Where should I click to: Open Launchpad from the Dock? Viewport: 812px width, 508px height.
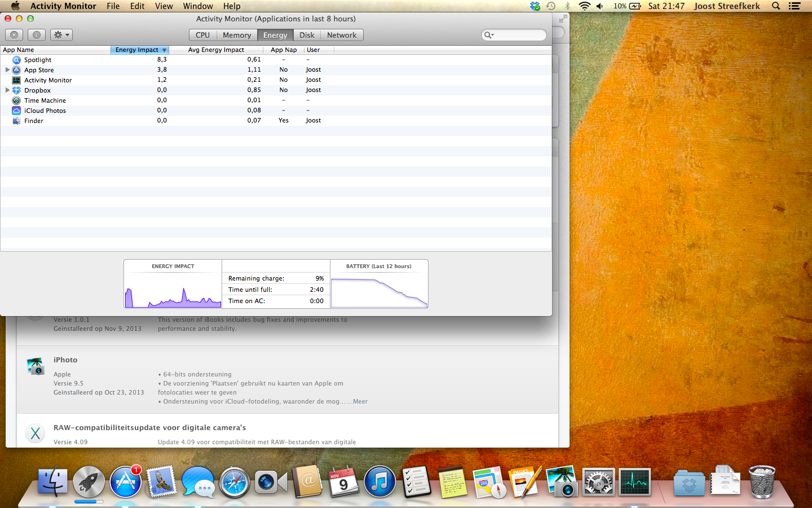[89, 482]
